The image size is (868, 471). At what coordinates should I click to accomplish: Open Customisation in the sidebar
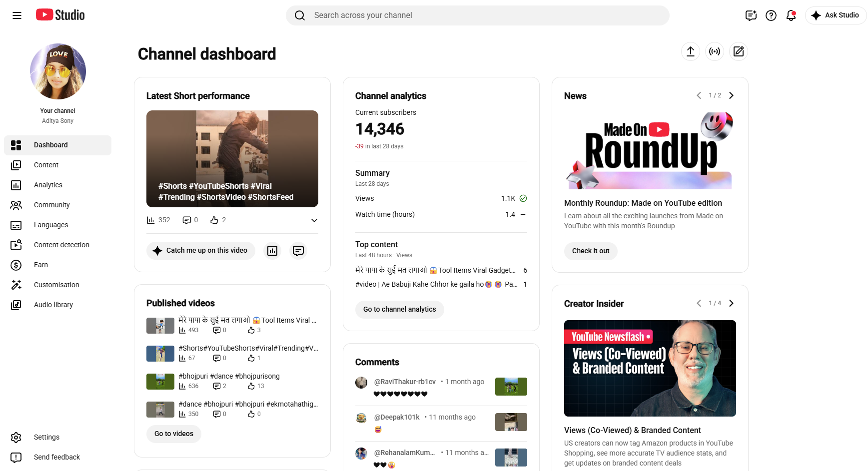pos(58,285)
